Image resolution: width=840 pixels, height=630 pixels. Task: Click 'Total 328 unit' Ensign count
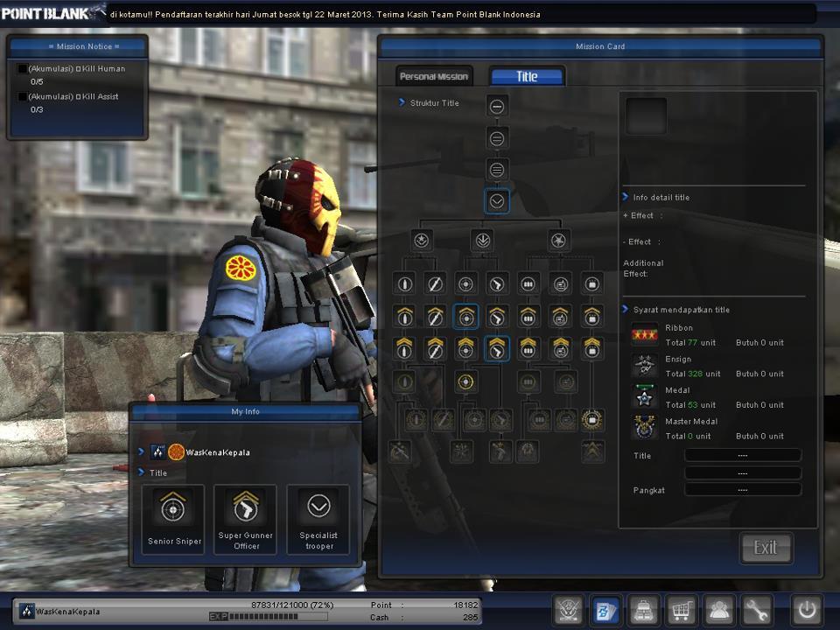693,374
